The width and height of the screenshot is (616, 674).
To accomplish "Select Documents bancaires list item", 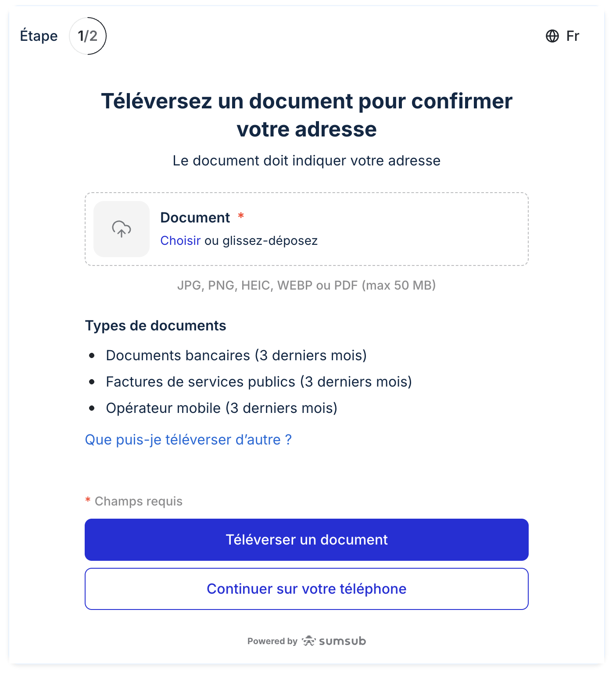I will point(236,355).
